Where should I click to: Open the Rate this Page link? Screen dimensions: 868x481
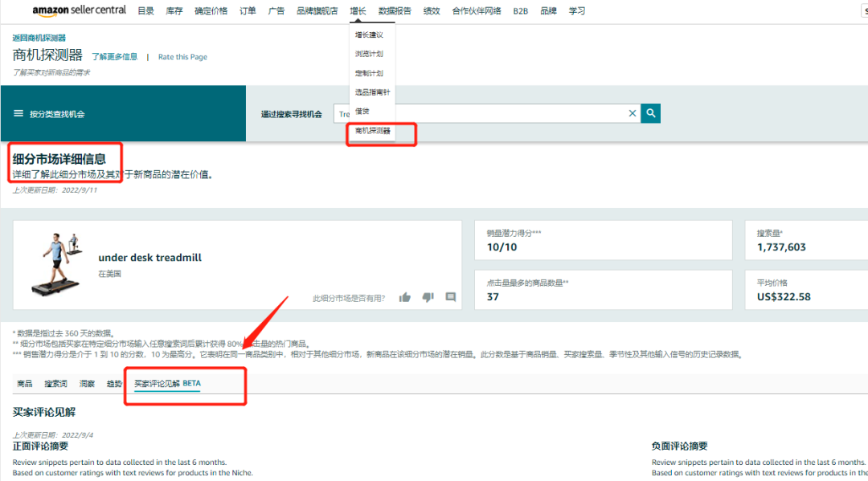[182, 56]
